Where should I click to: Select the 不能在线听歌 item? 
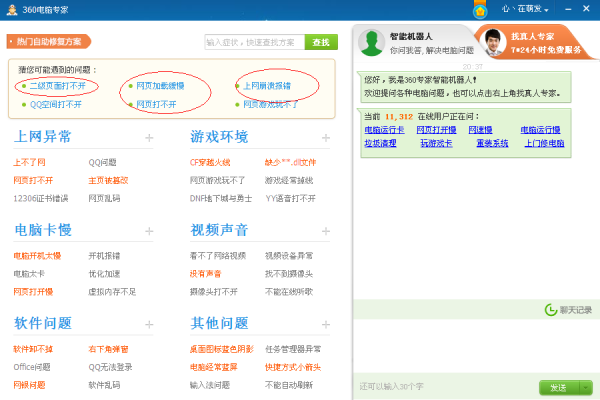click(x=289, y=292)
